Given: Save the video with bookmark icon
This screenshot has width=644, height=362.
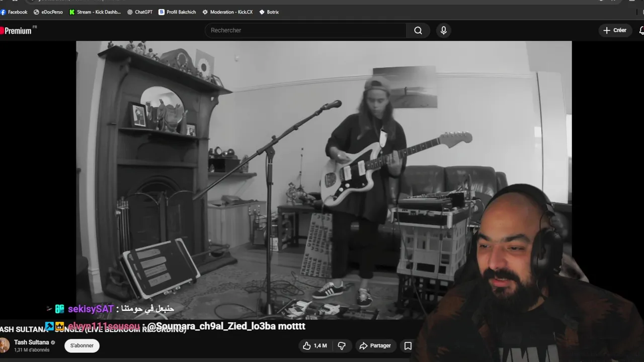Looking at the screenshot, I should [x=408, y=345].
